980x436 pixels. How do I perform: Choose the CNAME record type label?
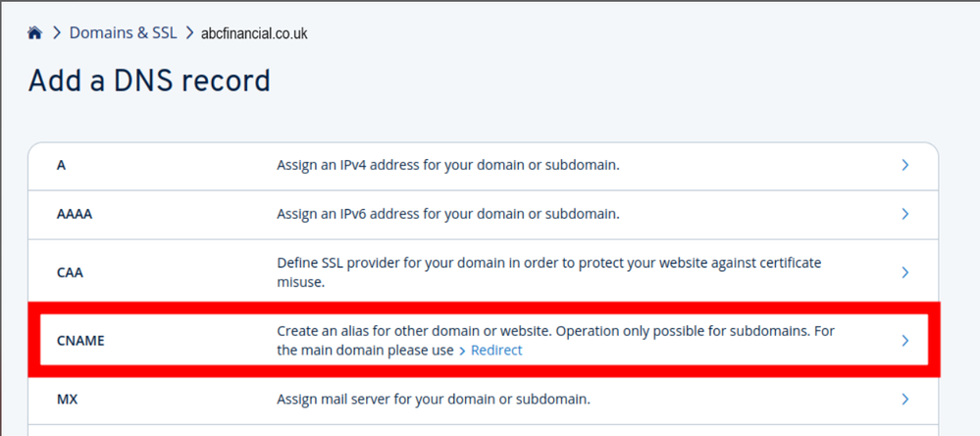point(80,341)
